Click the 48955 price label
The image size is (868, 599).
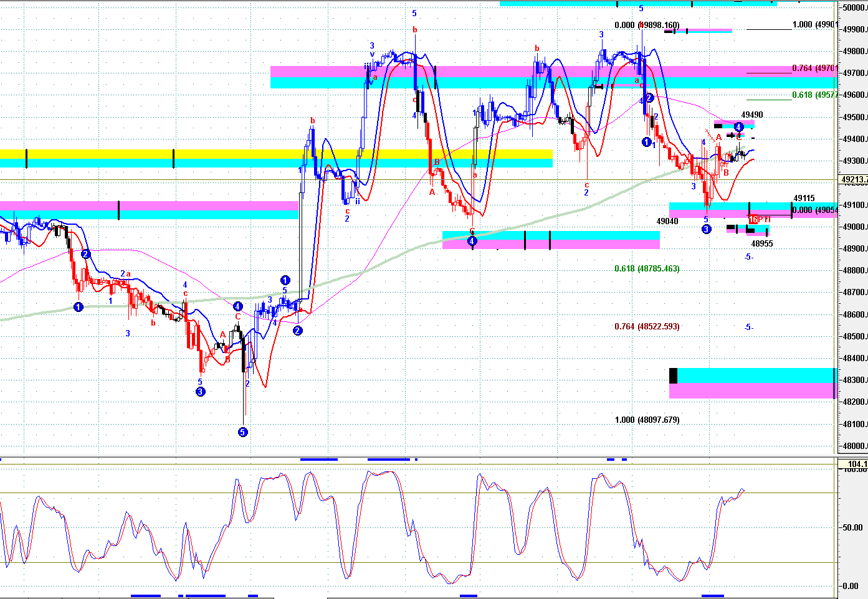[x=761, y=243]
